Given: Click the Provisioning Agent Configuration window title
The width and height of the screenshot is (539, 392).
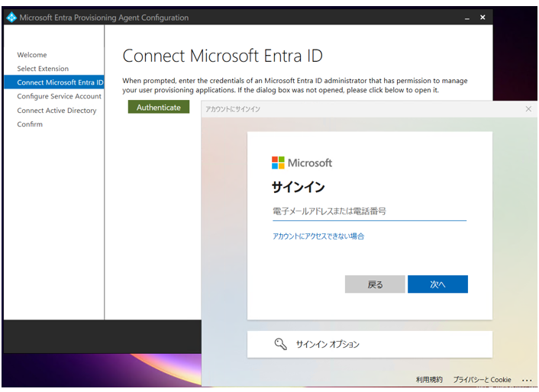Looking at the screenshot, I should (x=104, y=18).
